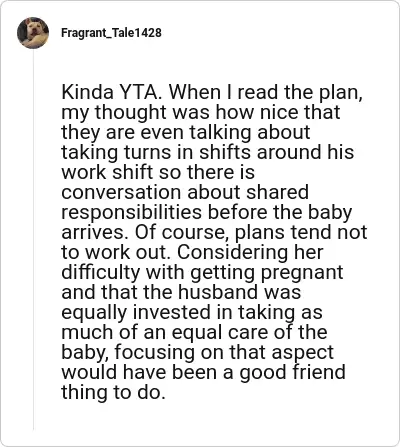This screenshot has height=447, width=400.
Task: Click the phrase 'baby, focusing on that aspect'
Action: (197, 352)
